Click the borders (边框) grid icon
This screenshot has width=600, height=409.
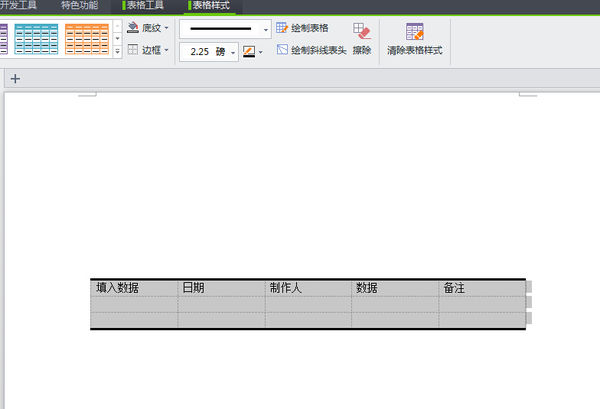click(x=133, y=49)
